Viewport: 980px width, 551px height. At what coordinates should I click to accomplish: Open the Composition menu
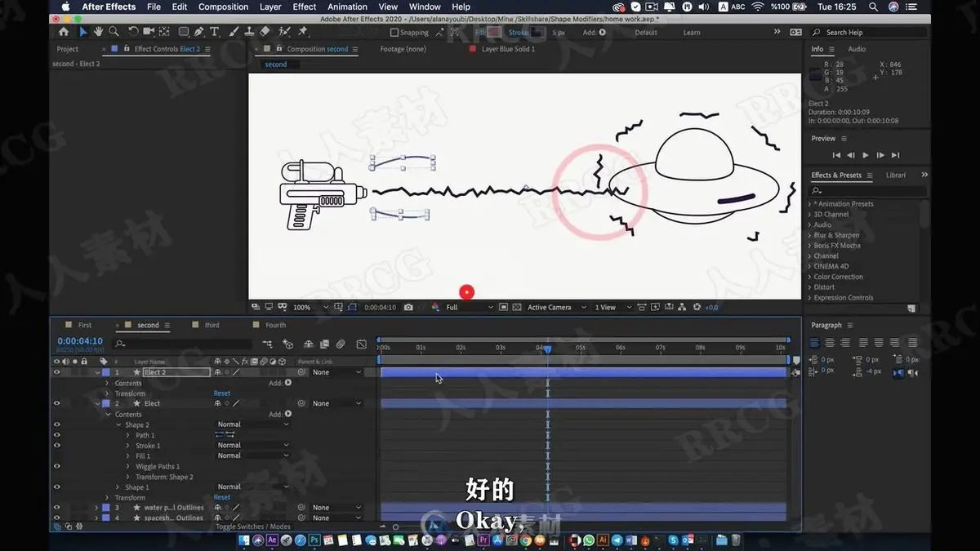pos(223,7)
